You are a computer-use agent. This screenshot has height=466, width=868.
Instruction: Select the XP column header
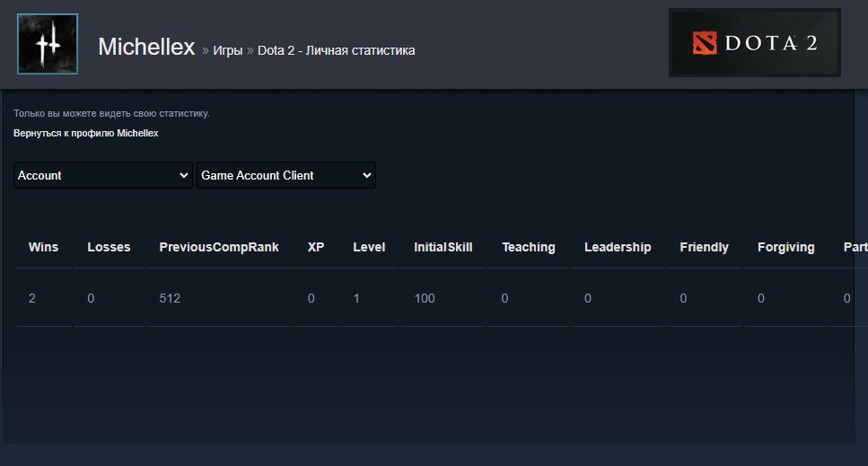tap(316, 247)
